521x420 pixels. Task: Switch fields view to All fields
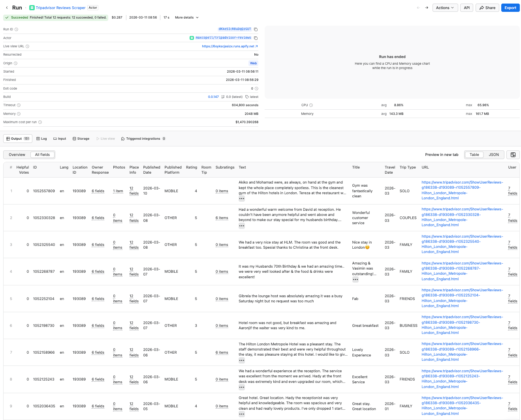(42, 154)
